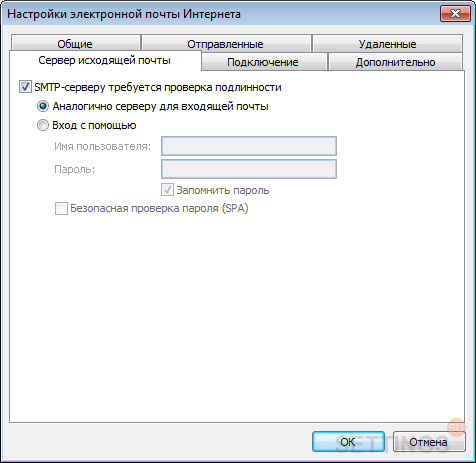Choose the Вход с помощью radio button
The height and width of the screenshot is (463, 476).
pos(43,125)
